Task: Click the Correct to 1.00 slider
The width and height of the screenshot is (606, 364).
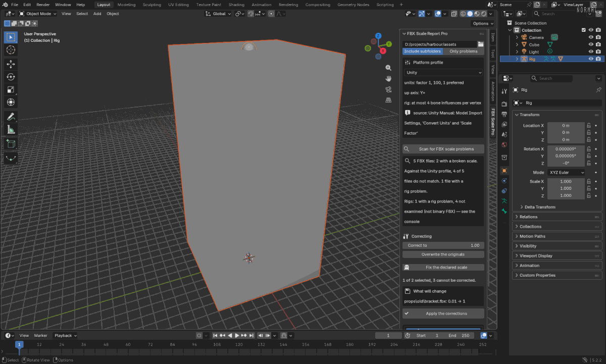Action: tap(443, 245)
